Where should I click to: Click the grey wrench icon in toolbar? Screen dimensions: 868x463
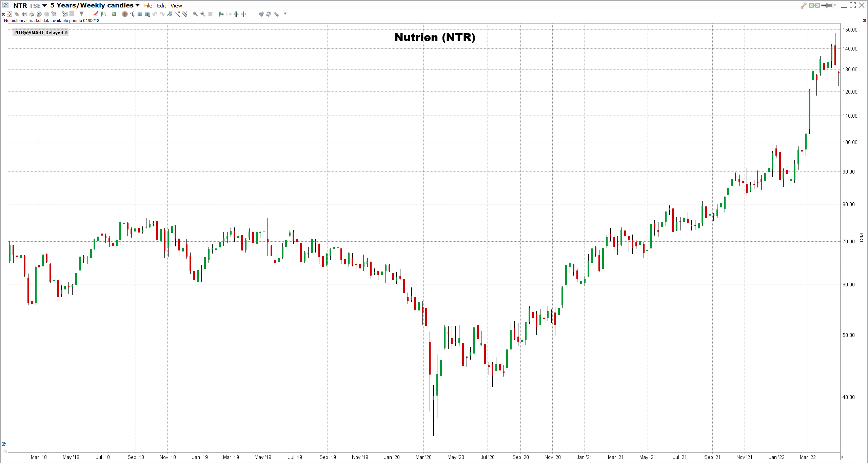pyautogui.click(x=276, y=14)
